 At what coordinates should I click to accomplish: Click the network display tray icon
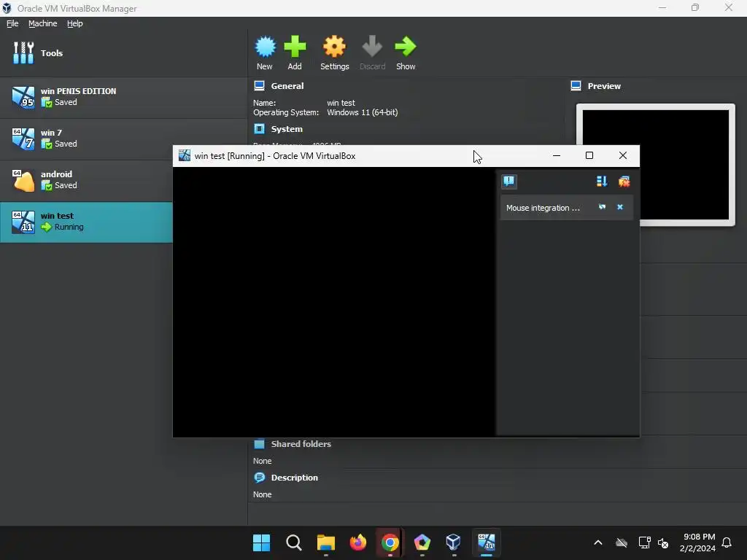coord(645,542)
